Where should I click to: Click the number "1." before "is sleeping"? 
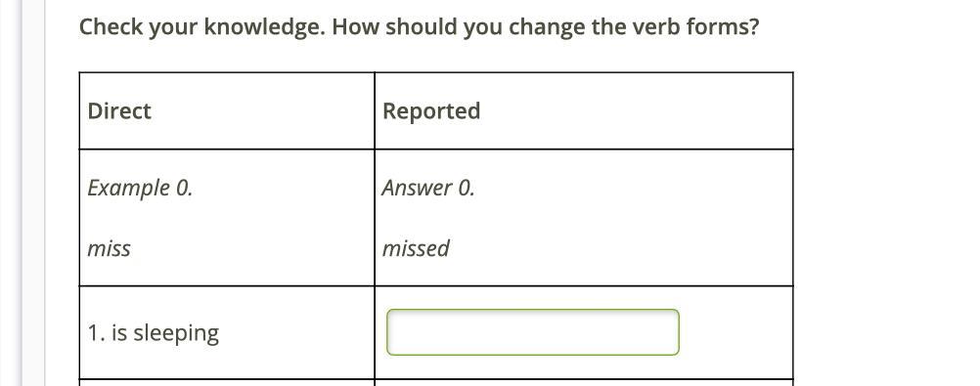[x=97, y=333]
